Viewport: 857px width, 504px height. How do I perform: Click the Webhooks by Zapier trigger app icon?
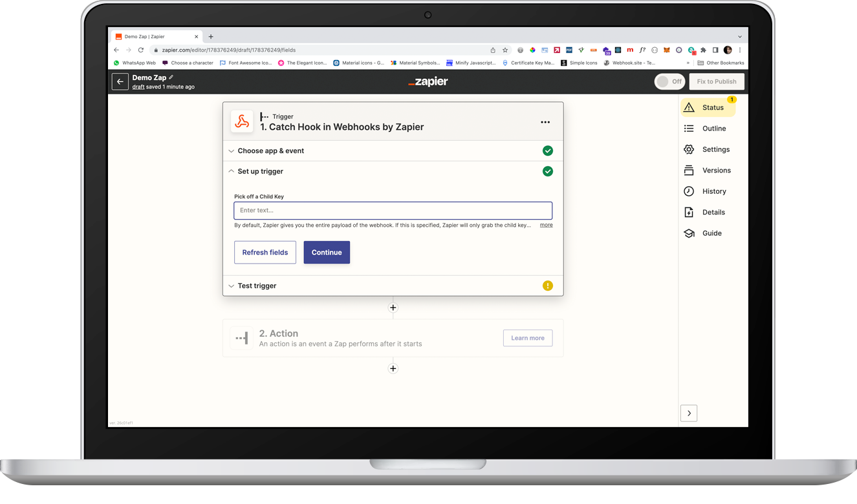(242, 121)
